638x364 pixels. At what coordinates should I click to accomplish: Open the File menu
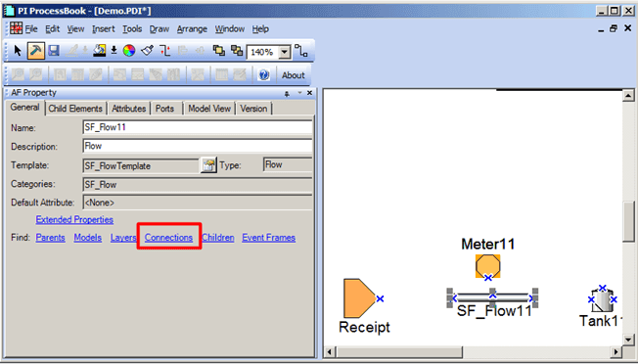31,29
